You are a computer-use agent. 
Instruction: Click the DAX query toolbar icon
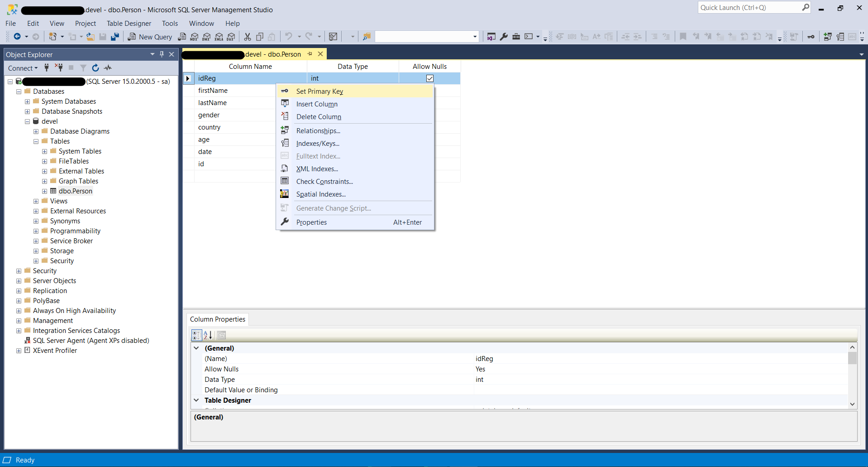pyautogui.click(x=231, y=37)
